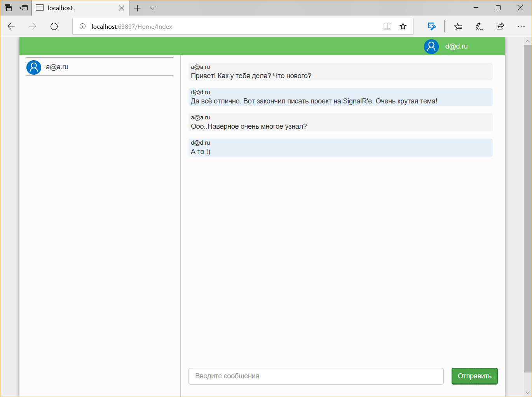Select the a@a.ru contact in list

(100, 67)
